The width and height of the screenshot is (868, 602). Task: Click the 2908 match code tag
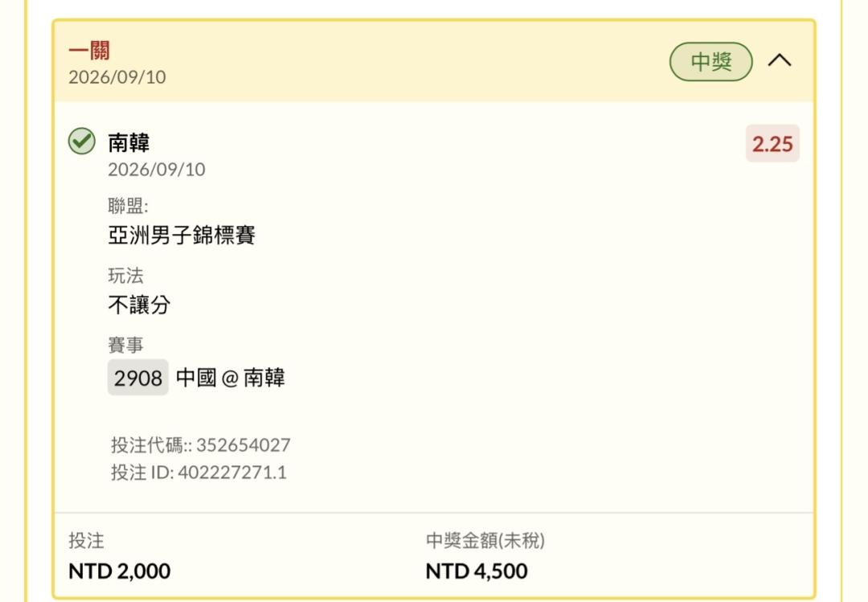138,378
